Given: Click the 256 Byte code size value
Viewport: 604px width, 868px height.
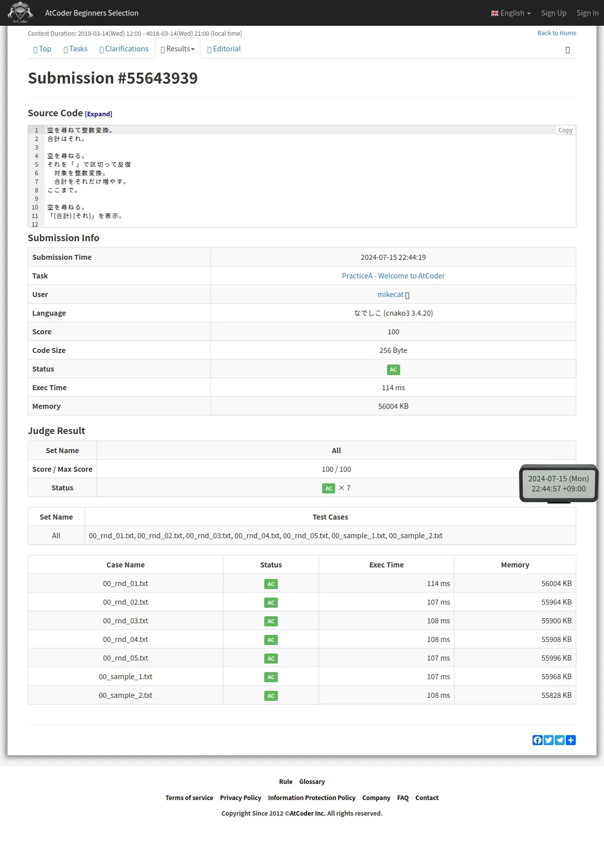Looking at the screenshot, I should coord(393,350).
